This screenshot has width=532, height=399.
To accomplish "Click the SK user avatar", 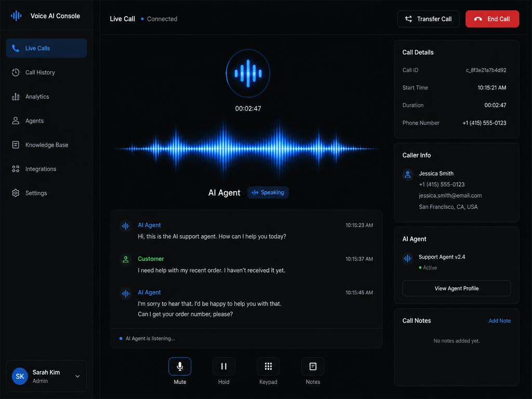I will coord(20,376).
